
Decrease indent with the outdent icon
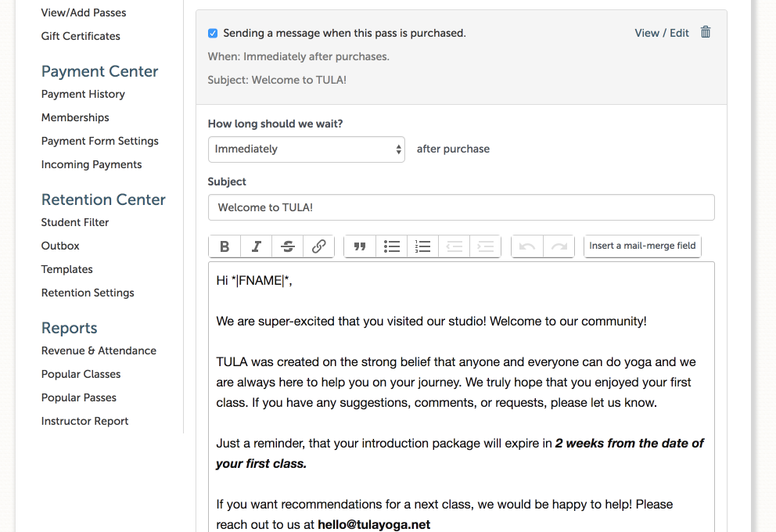454,246
